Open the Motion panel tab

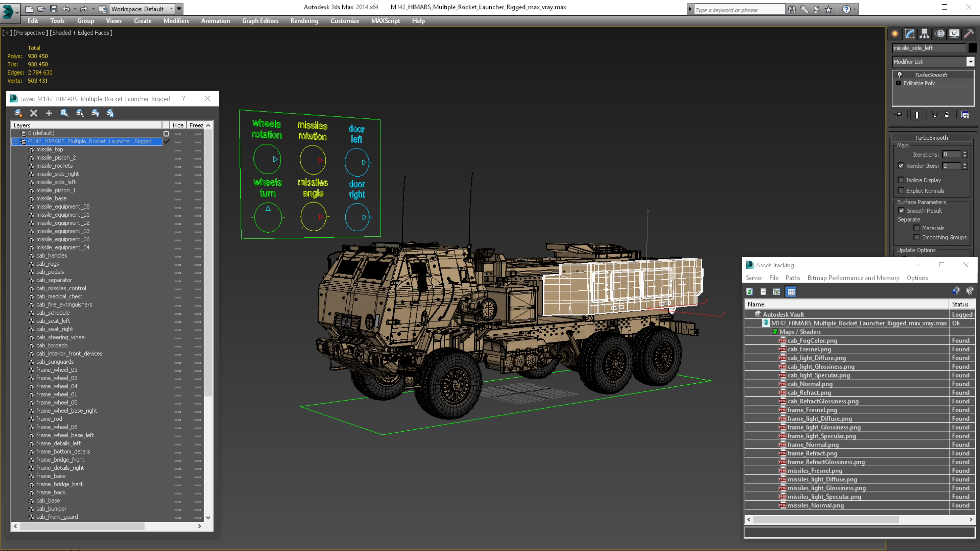(x=940, y=34)
